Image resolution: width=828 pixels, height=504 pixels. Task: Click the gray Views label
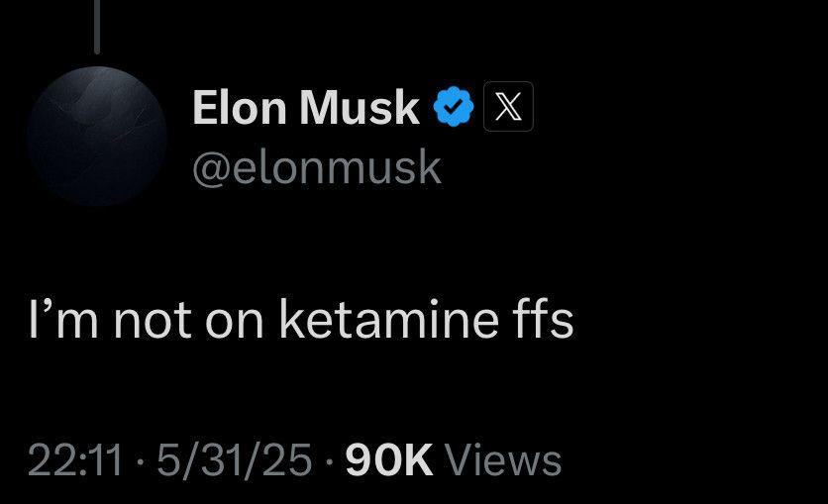point(503,459)
